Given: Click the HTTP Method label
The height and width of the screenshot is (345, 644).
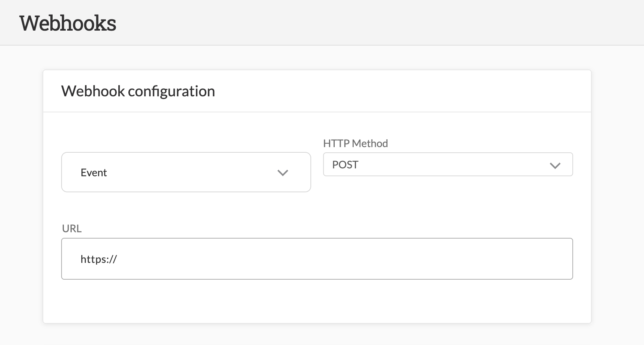Looking at the screenshot, I should [355, 143].
